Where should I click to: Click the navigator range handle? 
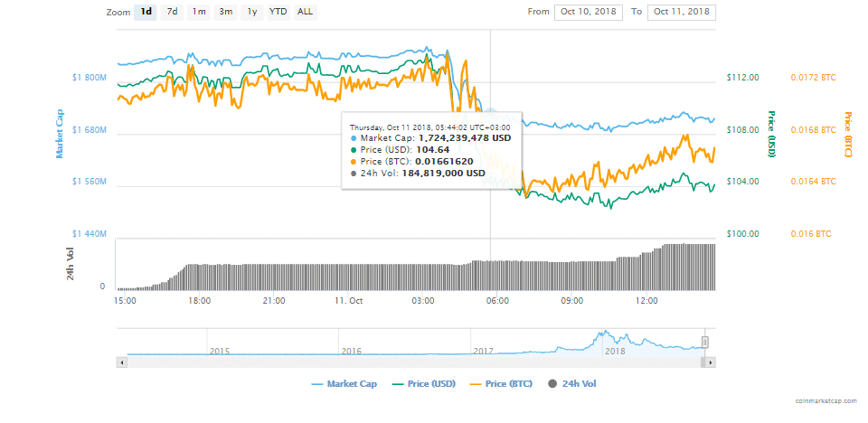[705, 342]
